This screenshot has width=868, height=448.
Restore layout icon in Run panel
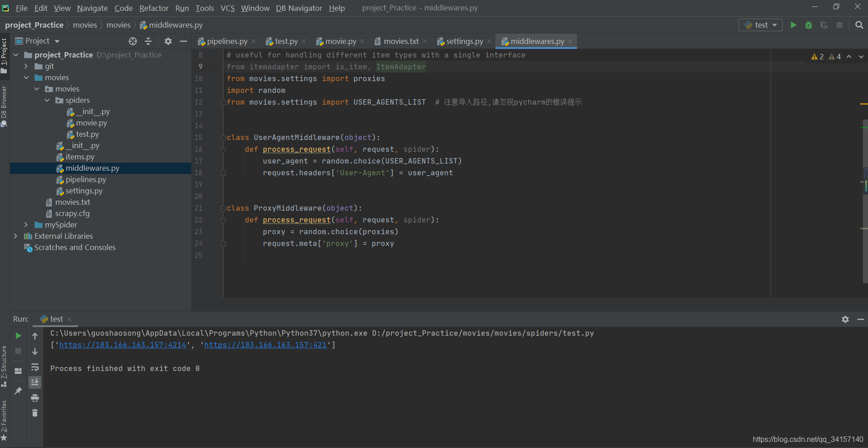tap(18, 371)
